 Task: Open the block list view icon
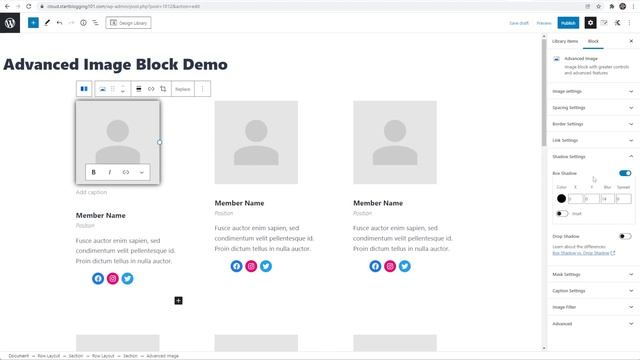(x=95, y=23)
